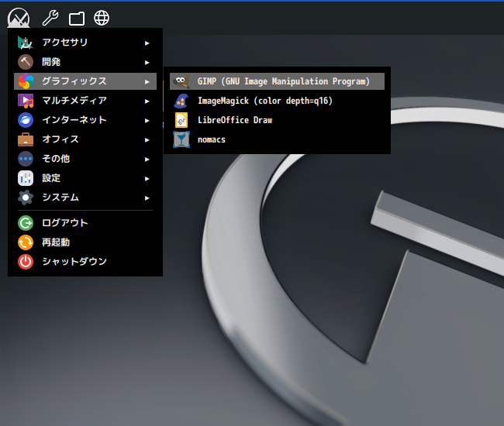Choose ログアウト from the menu
The height and width of the screenshot is (426, 504).
click(x=85, y=223)
